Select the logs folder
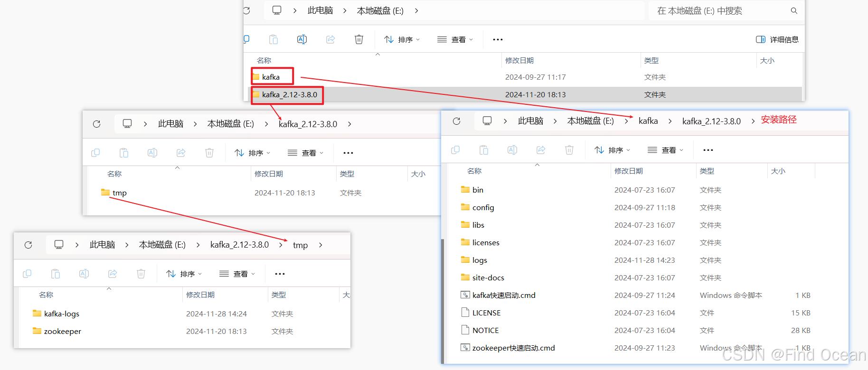This screenshot has width=868, height=370. click(474, 260)
